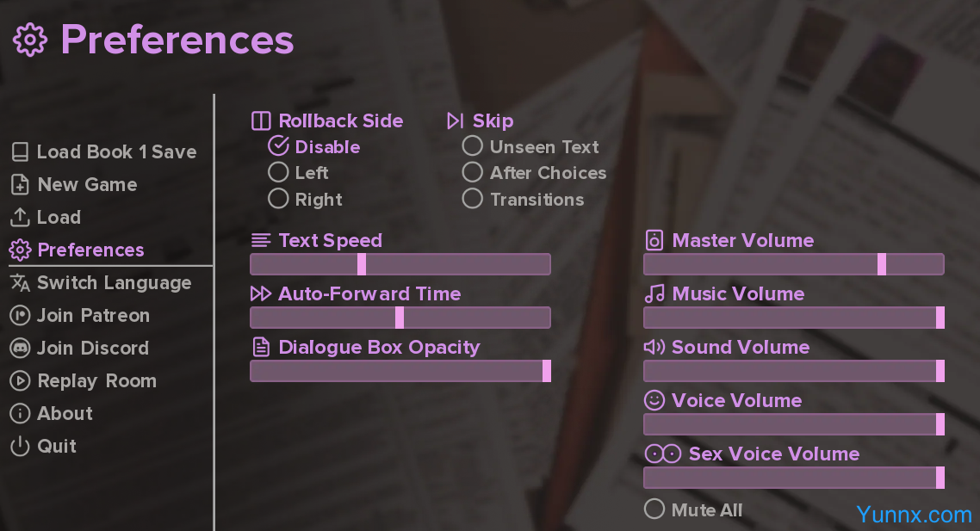Click the Load upload-arrow icon
The image size is (980, 531).
pos(20,218)
